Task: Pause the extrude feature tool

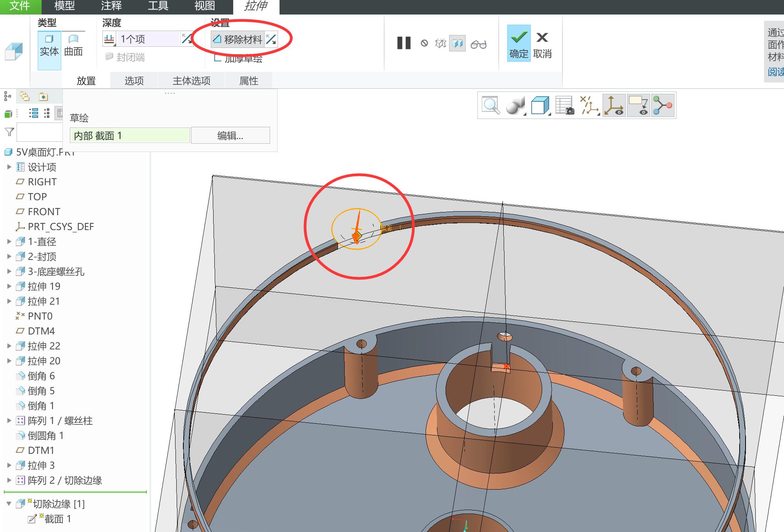Action: tap(404, 43)
